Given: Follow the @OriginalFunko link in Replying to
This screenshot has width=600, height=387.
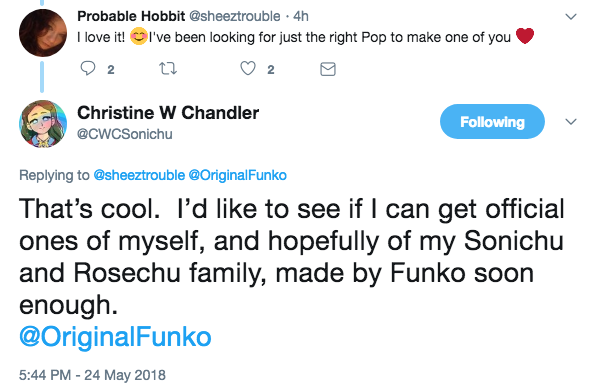Looking at the screenshot, I should click(x=238, y=175).
